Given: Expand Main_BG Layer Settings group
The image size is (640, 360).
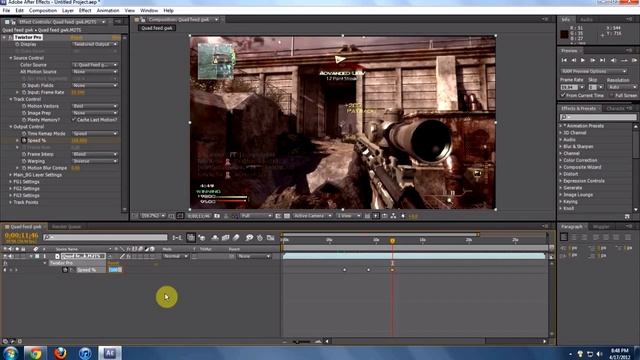Looking at the screenshot, I should pyautogui.click(x=11, y=175).
